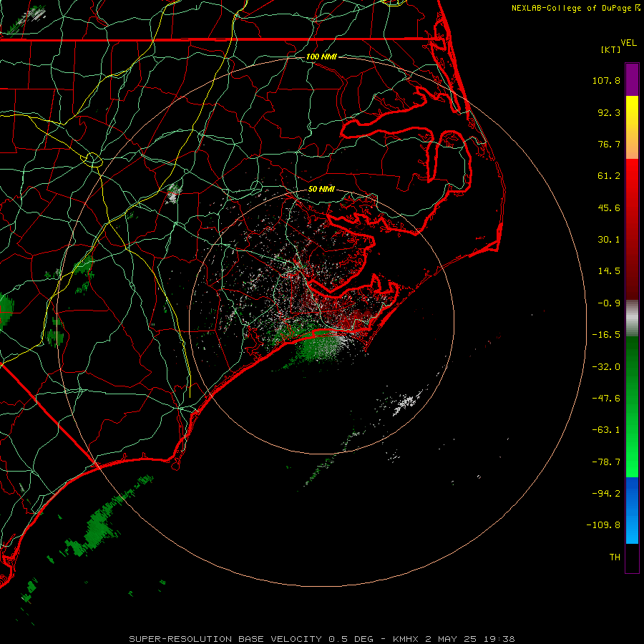Viewport: 644px width, 644px height.
Task: Click the 61.2 legend value
Action: [609, 176]
